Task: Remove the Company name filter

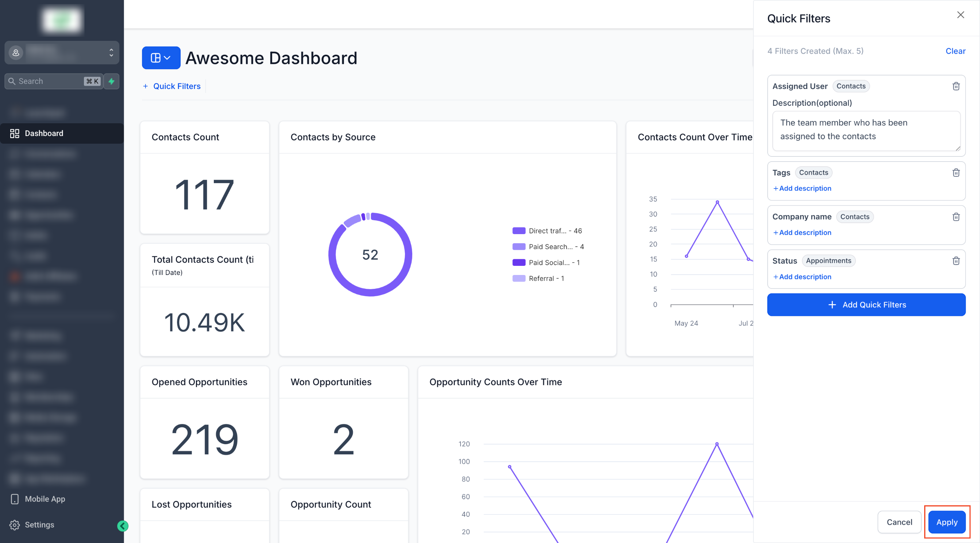Action: tap(956, 217)
